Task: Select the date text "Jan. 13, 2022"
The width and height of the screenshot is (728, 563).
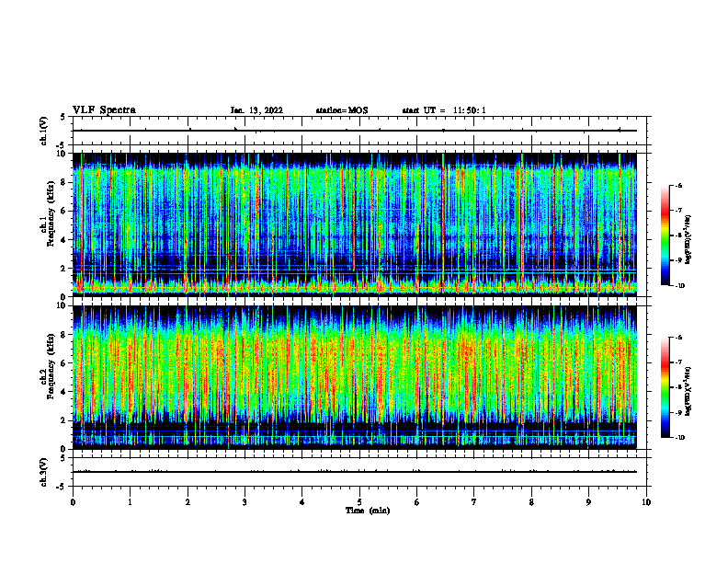Action: point(256,110)
